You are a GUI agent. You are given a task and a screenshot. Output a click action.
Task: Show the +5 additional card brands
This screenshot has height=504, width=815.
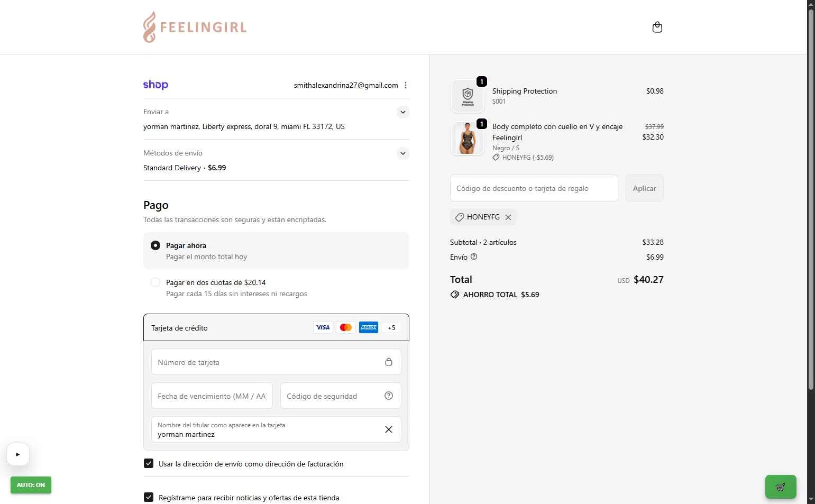coord(391,327)
